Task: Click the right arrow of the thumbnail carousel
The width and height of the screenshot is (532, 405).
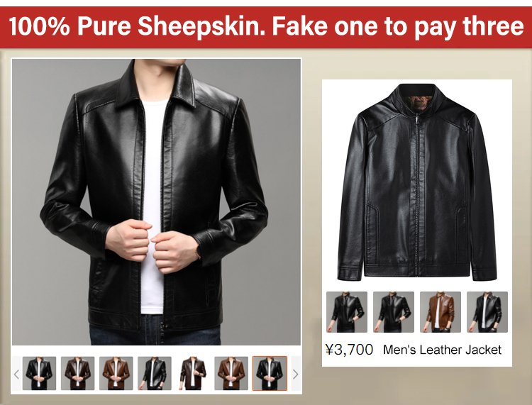Action: click(x=296, y=374)
